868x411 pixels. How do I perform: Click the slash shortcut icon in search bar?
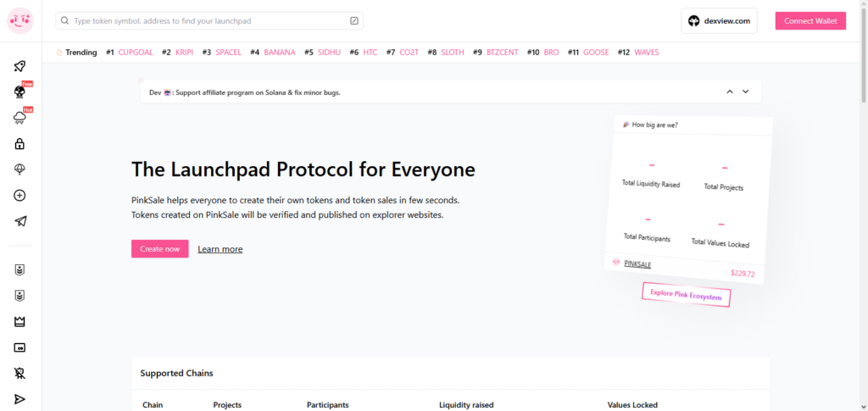point(353,20)
